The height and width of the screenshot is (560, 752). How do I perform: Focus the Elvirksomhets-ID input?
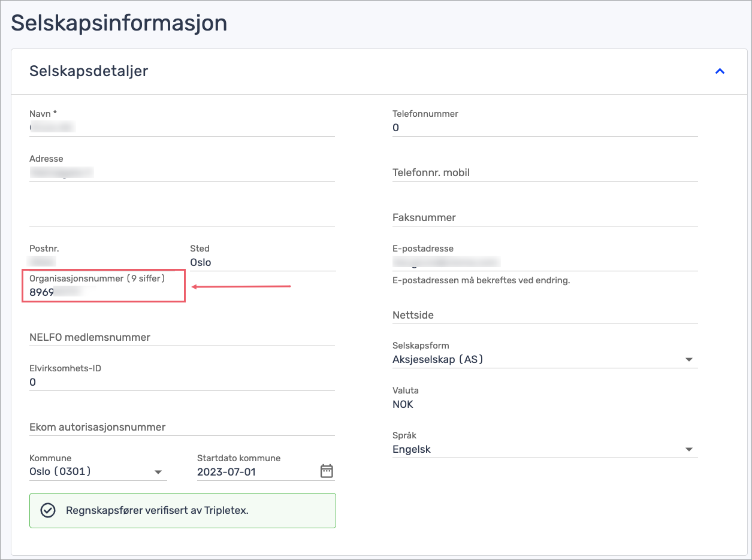click(x=182, y=382)
